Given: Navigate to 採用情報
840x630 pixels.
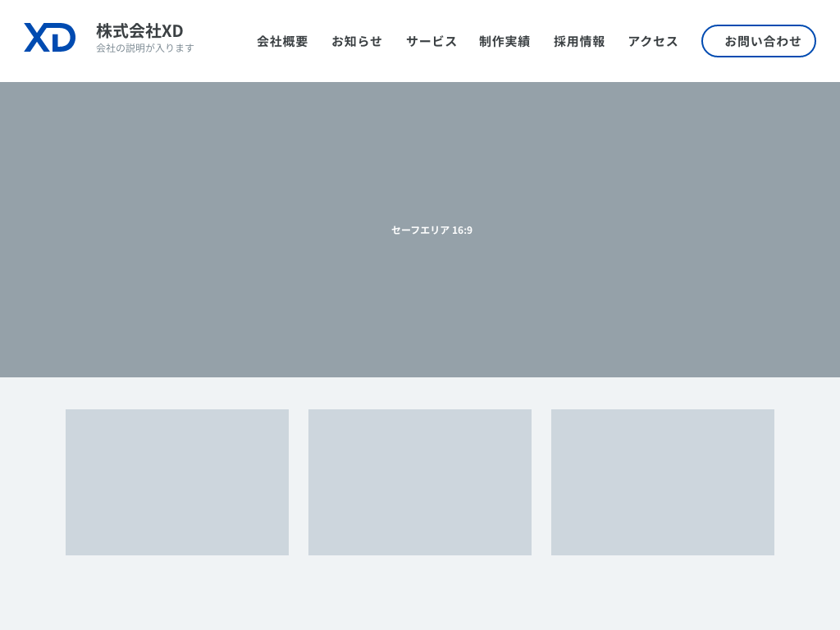Looking at the screenshot, I should (579, 41).
